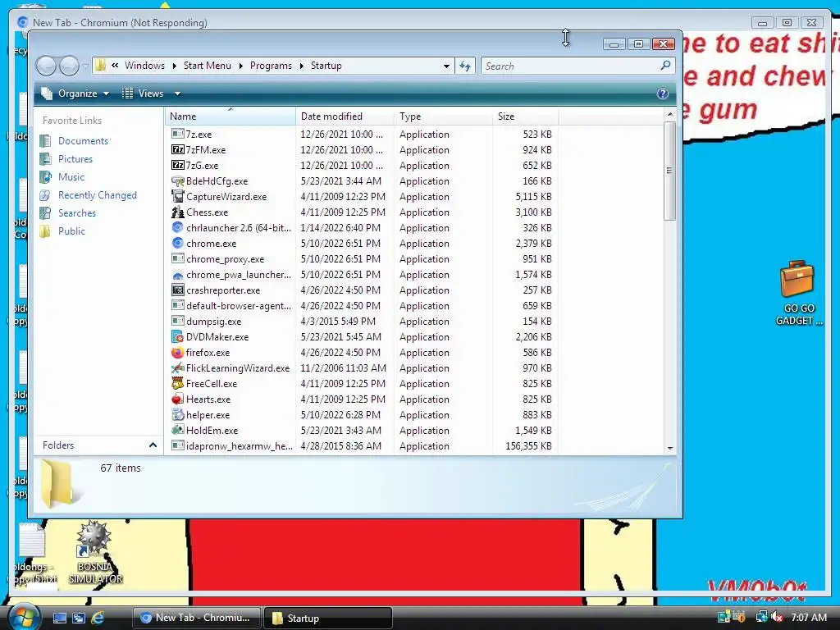Navigate to Programs in breadcrumb
Image resolution: width=840 pixels, height=630 pixels.
pos(271,66)
